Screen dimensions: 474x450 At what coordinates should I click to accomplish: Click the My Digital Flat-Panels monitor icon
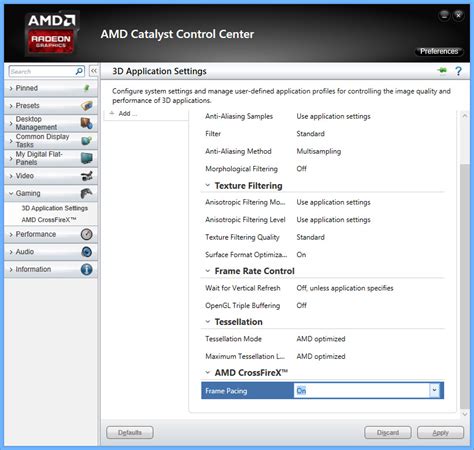[87, 158]
